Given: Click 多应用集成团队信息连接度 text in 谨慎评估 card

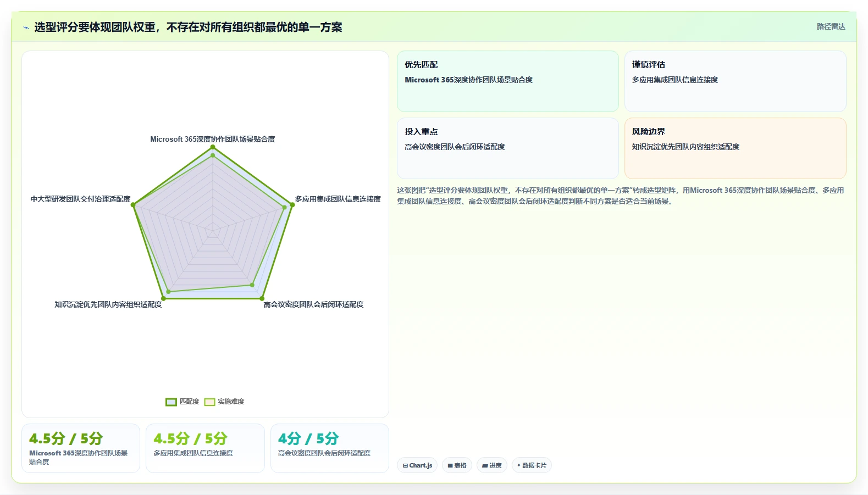Looking at the screenshot, I should pos(675,80).
